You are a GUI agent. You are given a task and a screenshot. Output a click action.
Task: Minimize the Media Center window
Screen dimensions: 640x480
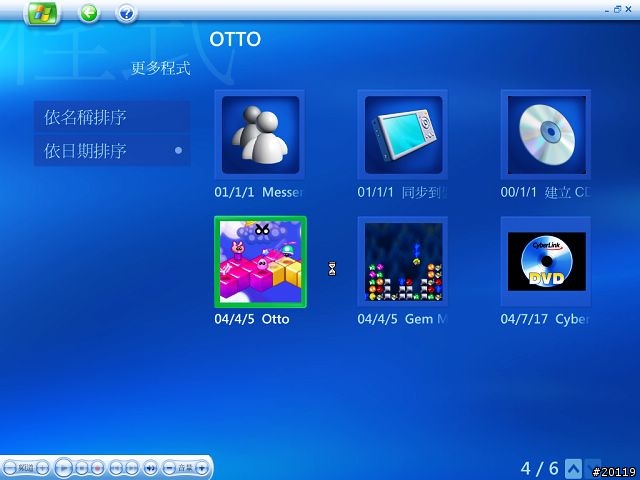pyautogui.click(x=607, y=9)
